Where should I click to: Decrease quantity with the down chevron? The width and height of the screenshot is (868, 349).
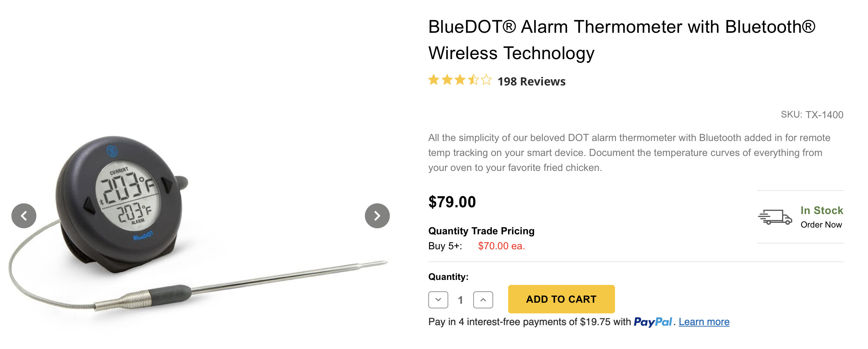pyautogui.click(x=438, y=300)
